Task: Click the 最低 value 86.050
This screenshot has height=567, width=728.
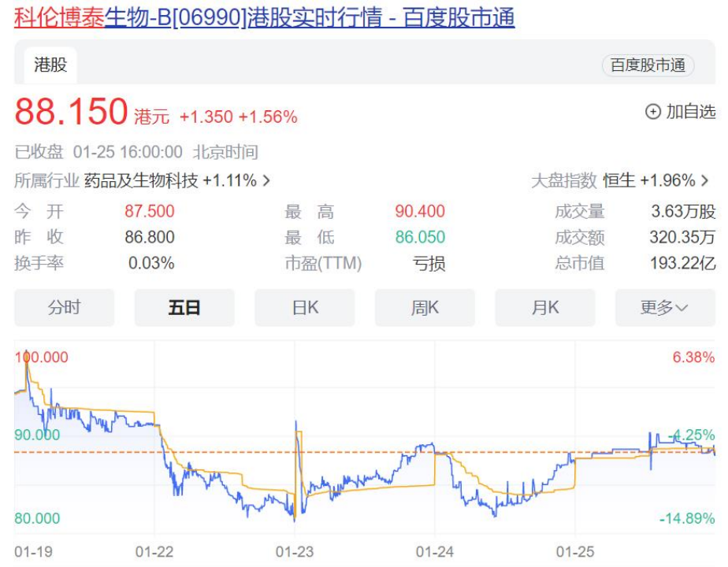Action: tap(420, 237)
